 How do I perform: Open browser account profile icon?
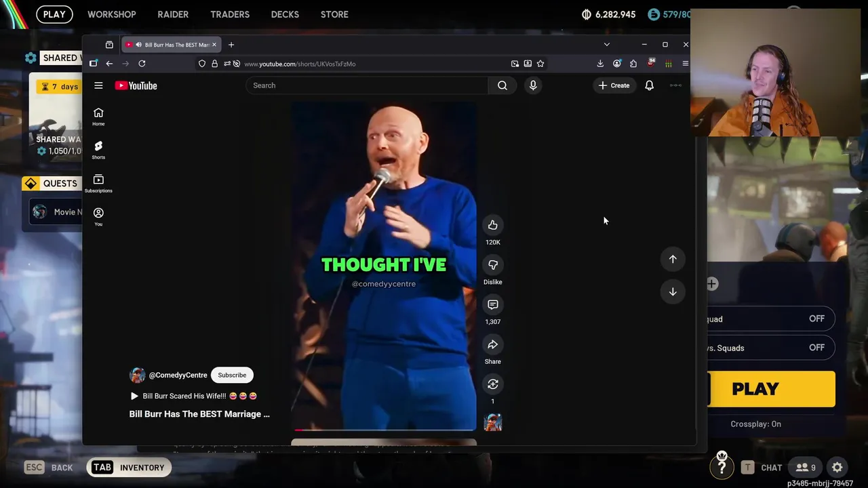pos(617,64)
